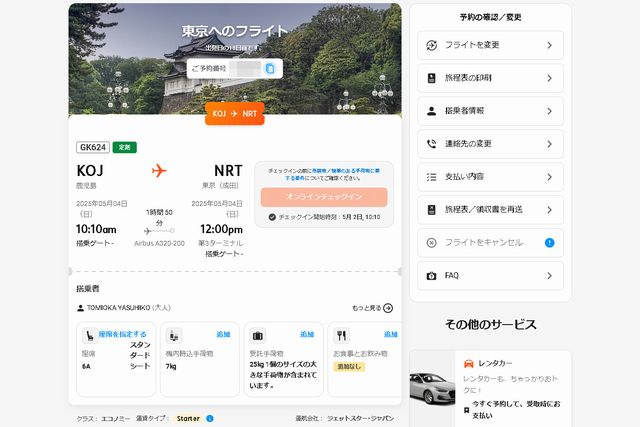Click the camera icon next to FAQ
This screenshot has height=427, width=640.
[431, 275]
